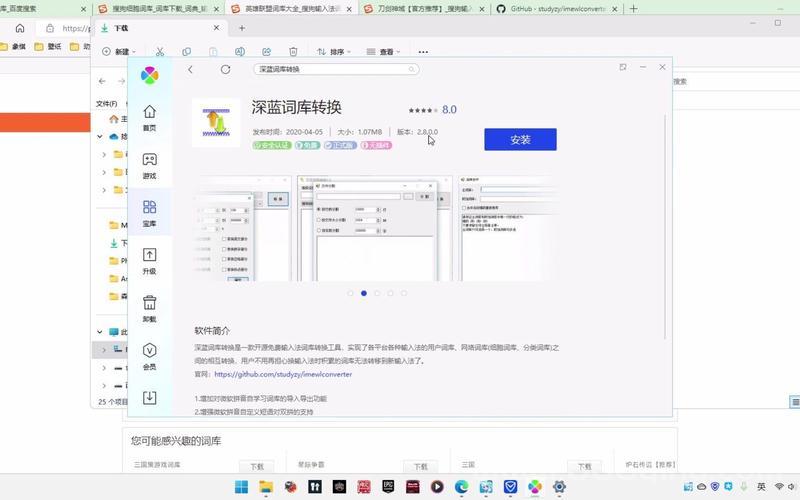This screenshot has width=800, height=500.
Task: Open the middle screenshot thumbnail in the carousel
Action: pos(375,229)
